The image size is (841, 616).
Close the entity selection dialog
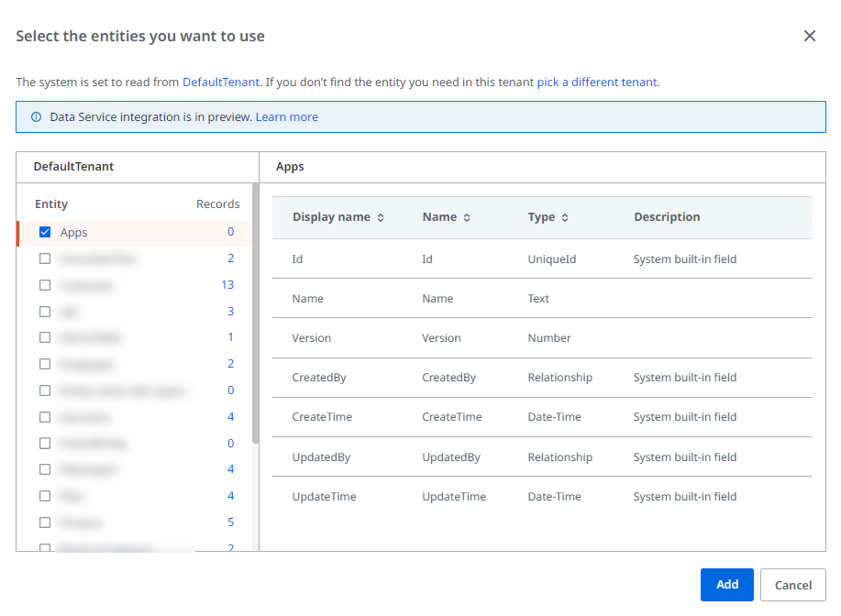[x=809, y=36]
